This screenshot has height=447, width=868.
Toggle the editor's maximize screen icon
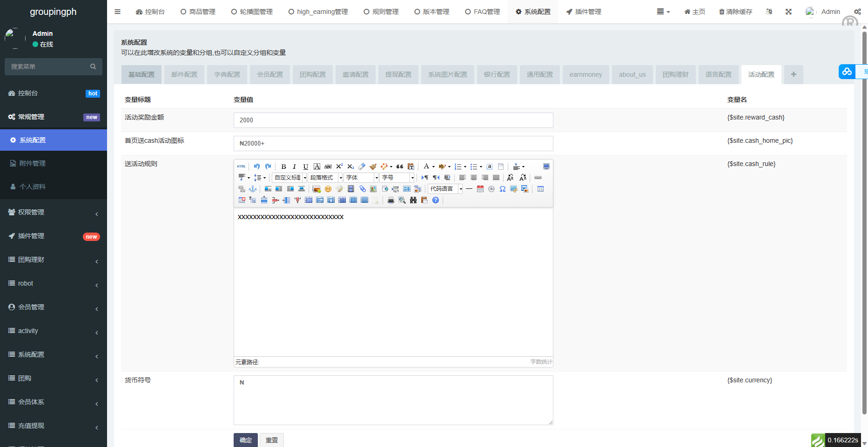point(546,166)
